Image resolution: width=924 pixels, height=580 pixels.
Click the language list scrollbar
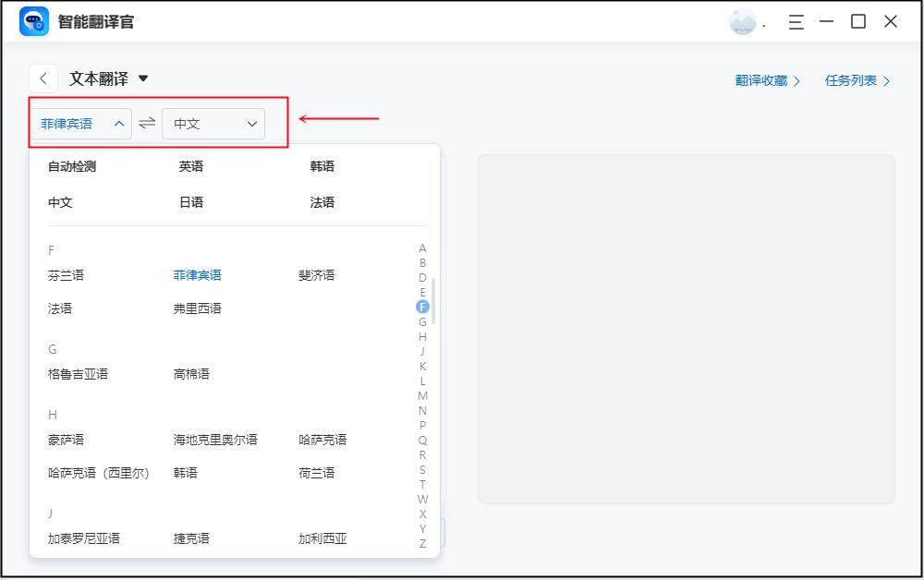pos(432,300)
